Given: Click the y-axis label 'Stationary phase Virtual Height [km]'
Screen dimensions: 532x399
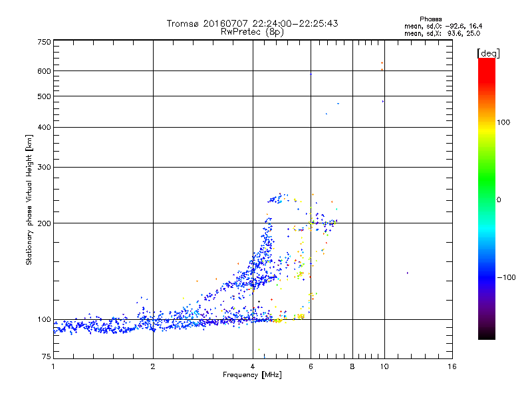Looking at the screenshot, I should coord(29,200).
